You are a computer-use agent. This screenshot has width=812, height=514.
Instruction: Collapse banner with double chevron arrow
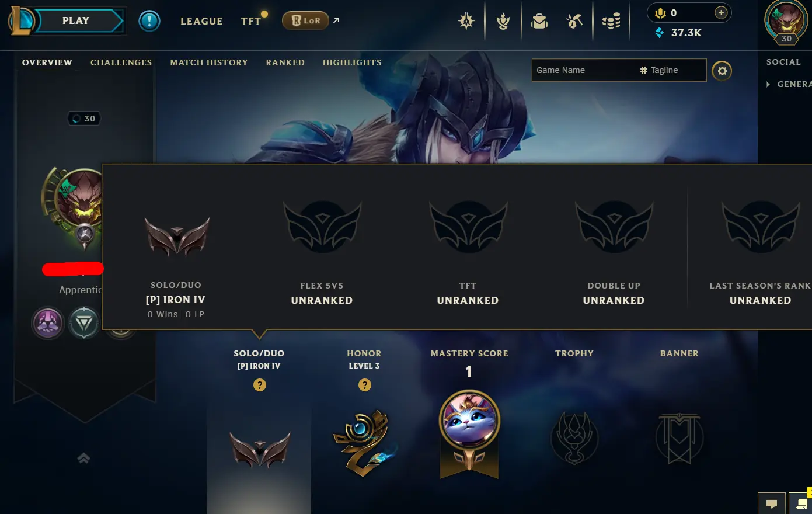84,459
